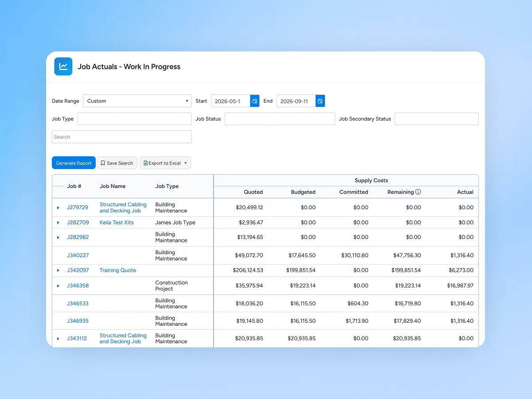532x399 pixels.
Task: Open the Date Range dropdown
Action: point(137,101)
